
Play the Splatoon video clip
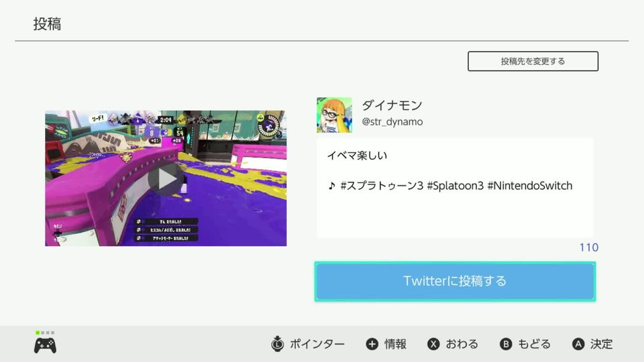165,178
